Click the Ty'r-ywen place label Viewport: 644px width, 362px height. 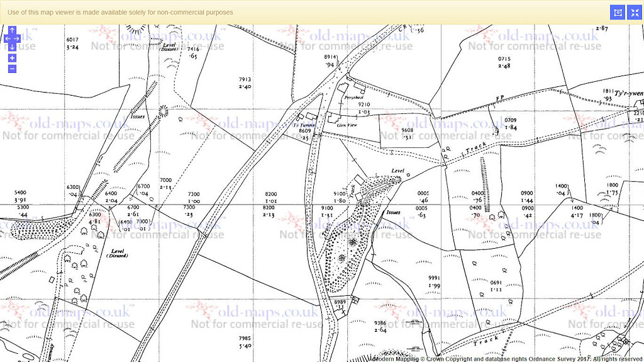point(628,94)
